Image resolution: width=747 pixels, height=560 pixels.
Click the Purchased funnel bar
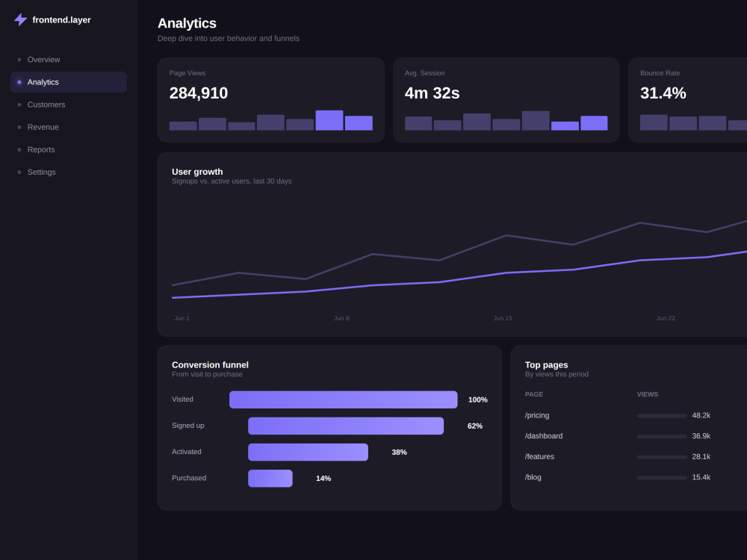pyautogui.click(x=270, y=478)
